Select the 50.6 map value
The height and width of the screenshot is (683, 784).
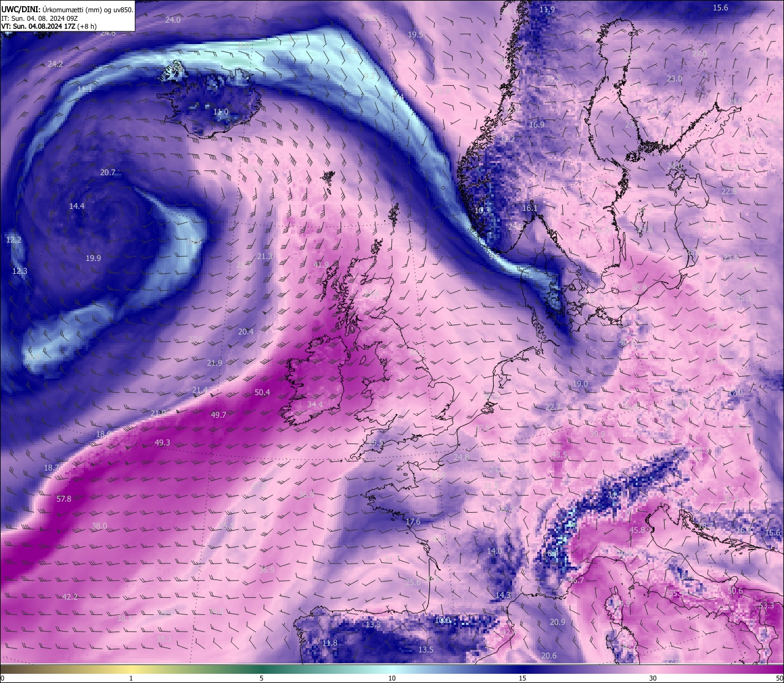[735, 591]
